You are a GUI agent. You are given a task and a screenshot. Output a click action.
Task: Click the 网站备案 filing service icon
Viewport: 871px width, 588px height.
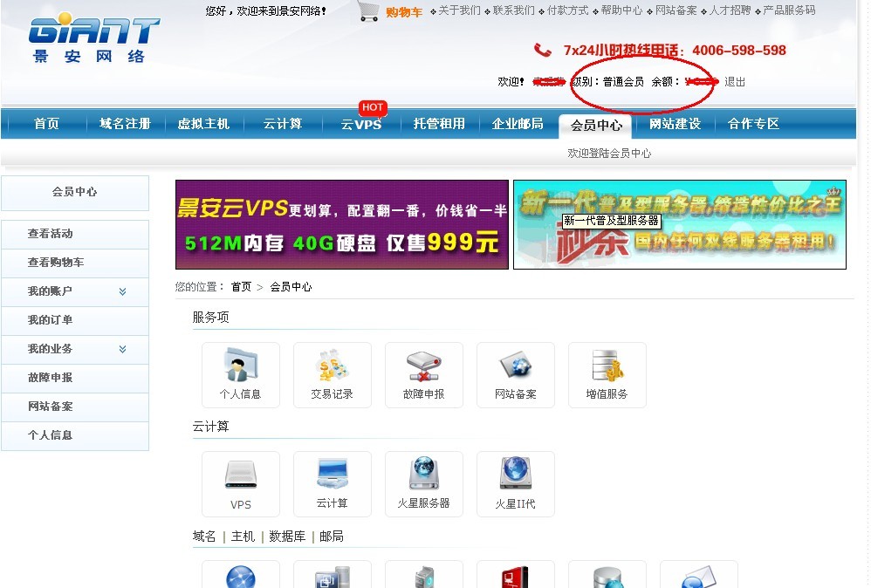pyautogui.click(x=516, y=375)
